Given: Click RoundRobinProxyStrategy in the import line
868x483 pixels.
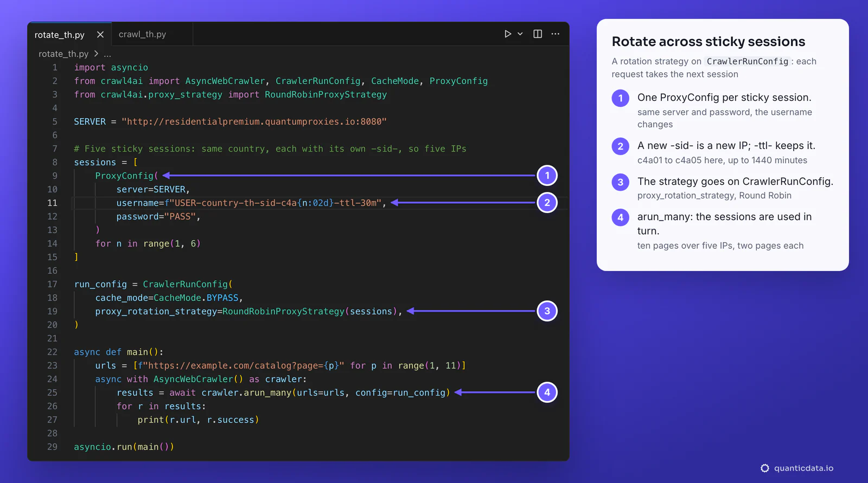Looking at the screenshot, I should click(x=325, y=94).
